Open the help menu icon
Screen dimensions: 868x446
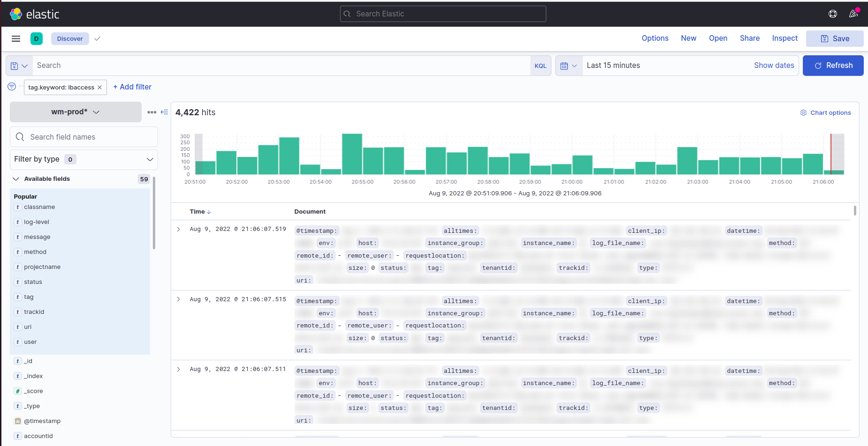click(x=832, y=14)
